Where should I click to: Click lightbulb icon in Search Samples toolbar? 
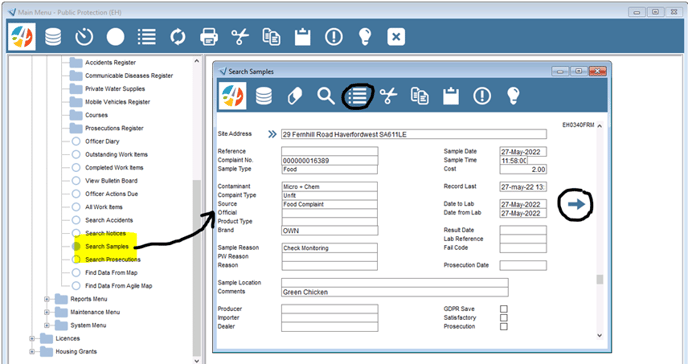pyautogui.click(x=513, y=96)
